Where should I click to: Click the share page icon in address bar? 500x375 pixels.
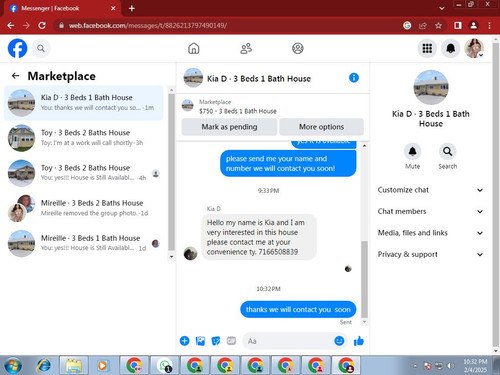[423, 25]
